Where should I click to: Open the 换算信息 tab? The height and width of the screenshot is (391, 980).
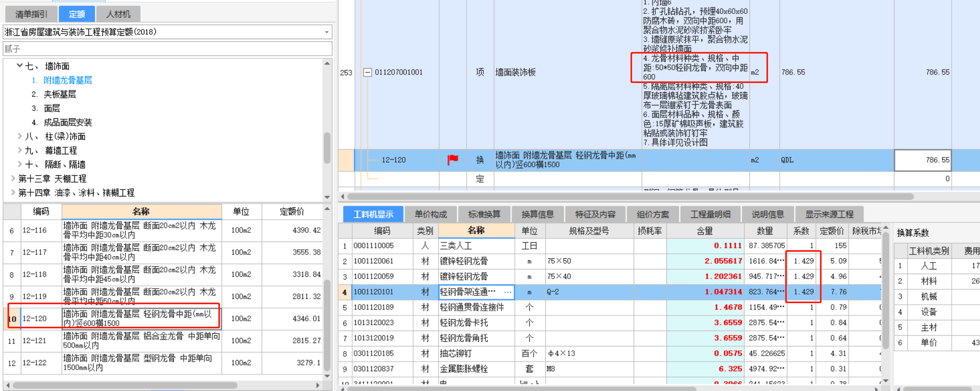click(538, 214)
